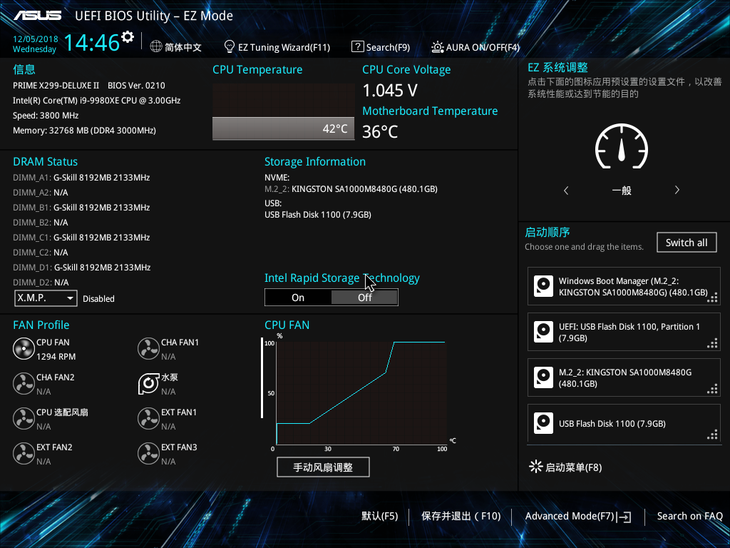Open EZ Tuning Wizard(F11)
The image size is (730, 548).
pos(284,47)
